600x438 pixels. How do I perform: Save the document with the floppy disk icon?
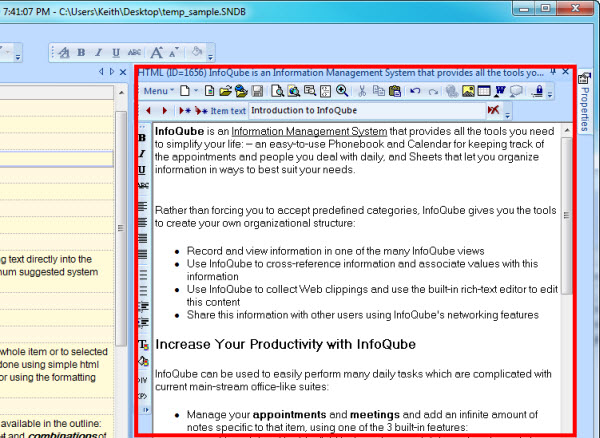pos(257,91)
